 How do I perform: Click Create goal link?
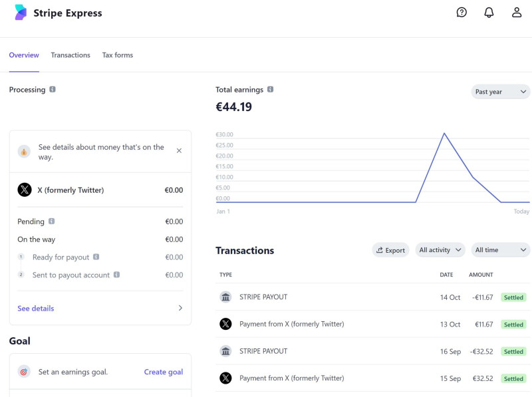click(164, 372)
